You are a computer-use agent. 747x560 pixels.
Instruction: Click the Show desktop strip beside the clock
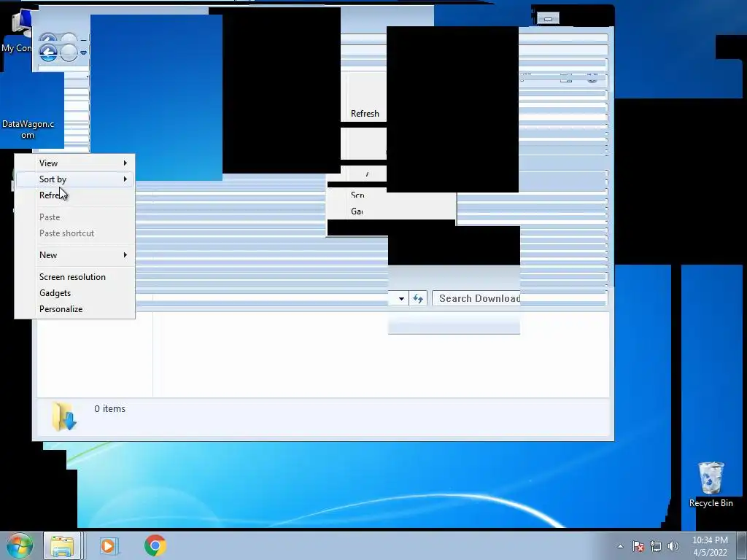[x=742, y=545]
